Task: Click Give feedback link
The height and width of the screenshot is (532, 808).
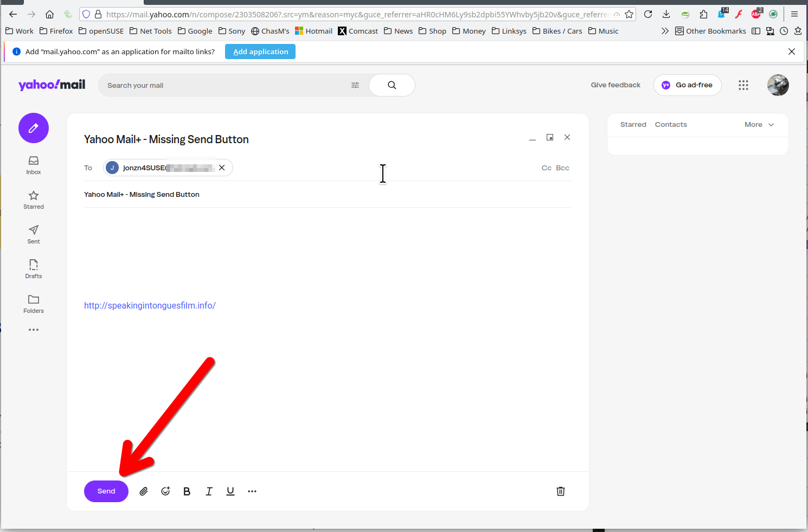Action: (x=615, y=85)
